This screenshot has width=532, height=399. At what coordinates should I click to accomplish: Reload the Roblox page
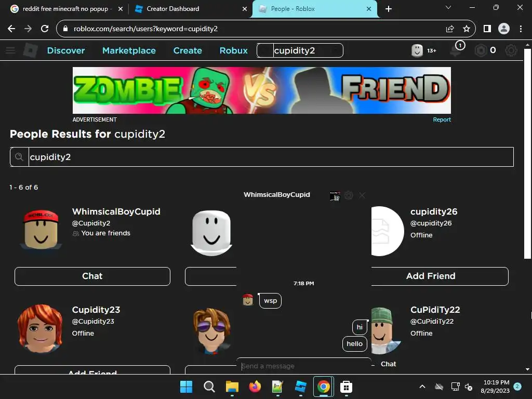[x=45, y=29]
